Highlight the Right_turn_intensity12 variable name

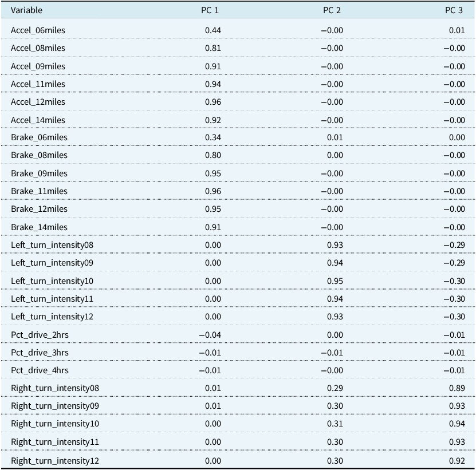click(x=55, y=461)
